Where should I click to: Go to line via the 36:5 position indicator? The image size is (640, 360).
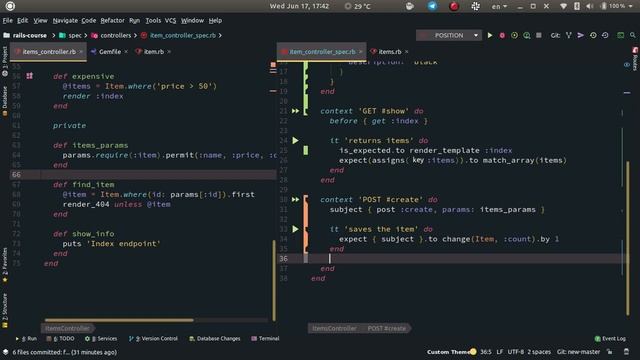pos(486,352)
